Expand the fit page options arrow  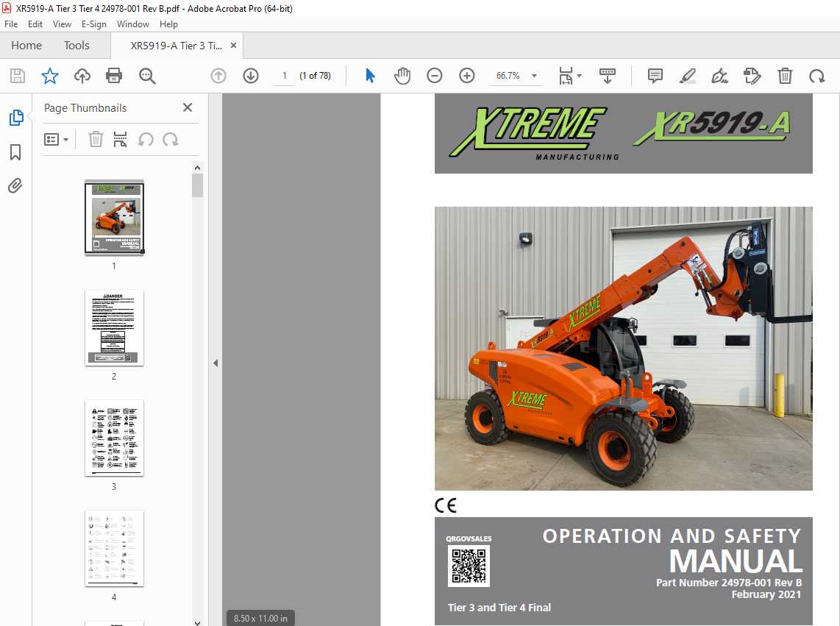click(x=579, y=76)
